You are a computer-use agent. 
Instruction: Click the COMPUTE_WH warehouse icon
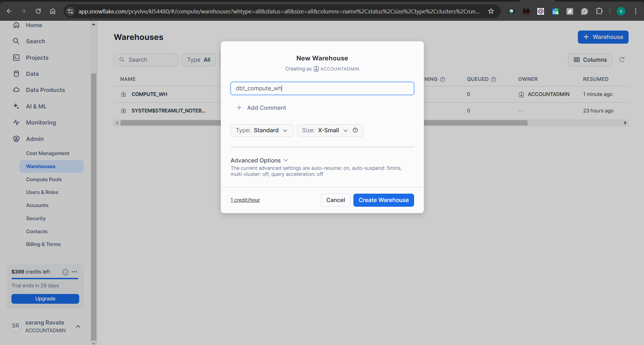[x=123, y=94]
